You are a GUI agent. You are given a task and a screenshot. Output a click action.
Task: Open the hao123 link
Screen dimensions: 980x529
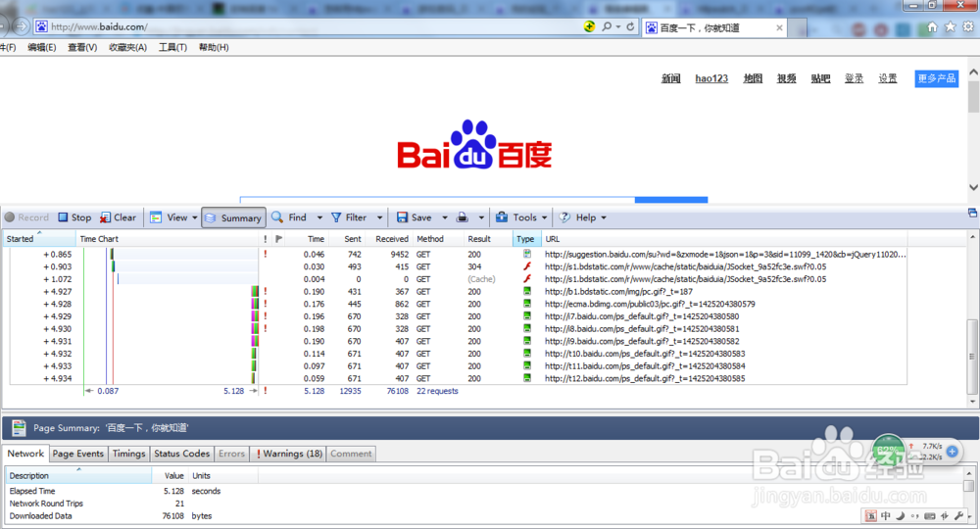coord(711,78)
